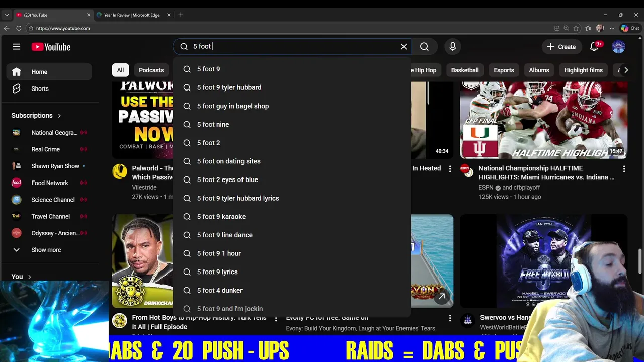Open Travel Channel subscription

(49, 216)
